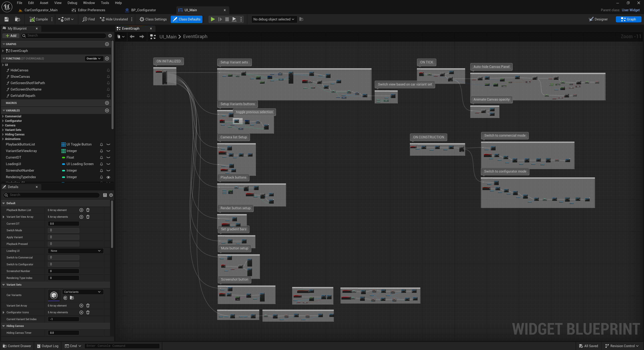Image resolution: width=644 pixels, height=350 pixels.
Task: Navigate back in graph history
Action: click(132, 37)
